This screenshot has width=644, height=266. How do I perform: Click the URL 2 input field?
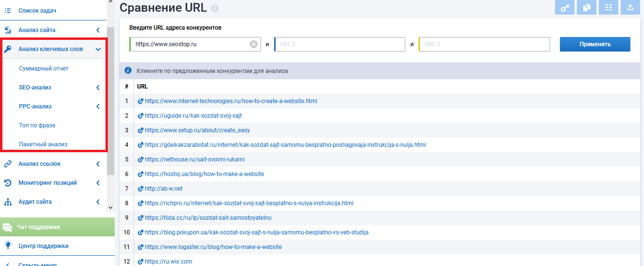pyautogui.click(x=340, y=44)
